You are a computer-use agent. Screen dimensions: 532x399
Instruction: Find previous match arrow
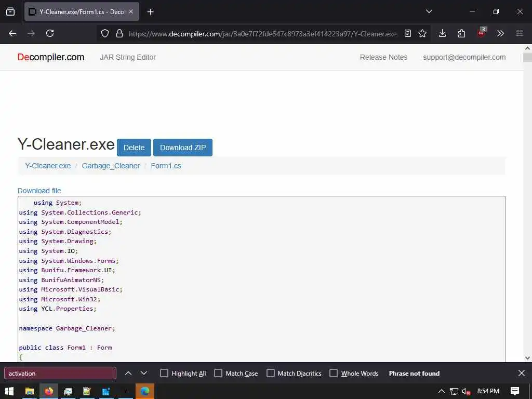coord(128,373)
